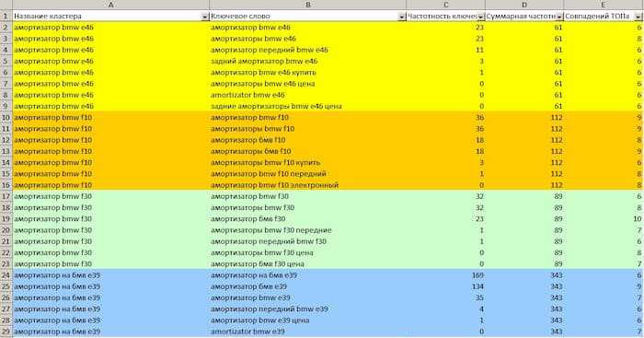Viewport: 644px width, 338px height.
Task: Select cell амортизатор бмв f10
Action: (307, 140)
